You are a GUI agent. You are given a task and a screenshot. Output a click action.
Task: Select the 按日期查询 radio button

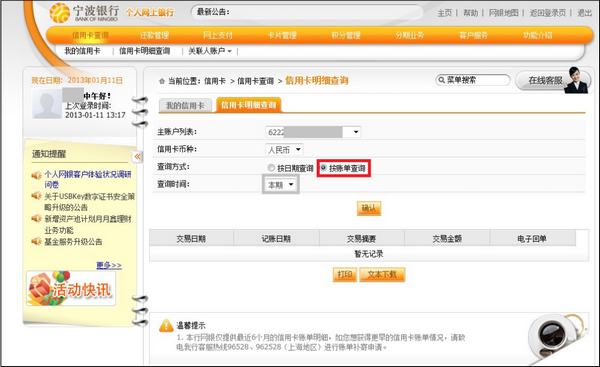[271, 168]
